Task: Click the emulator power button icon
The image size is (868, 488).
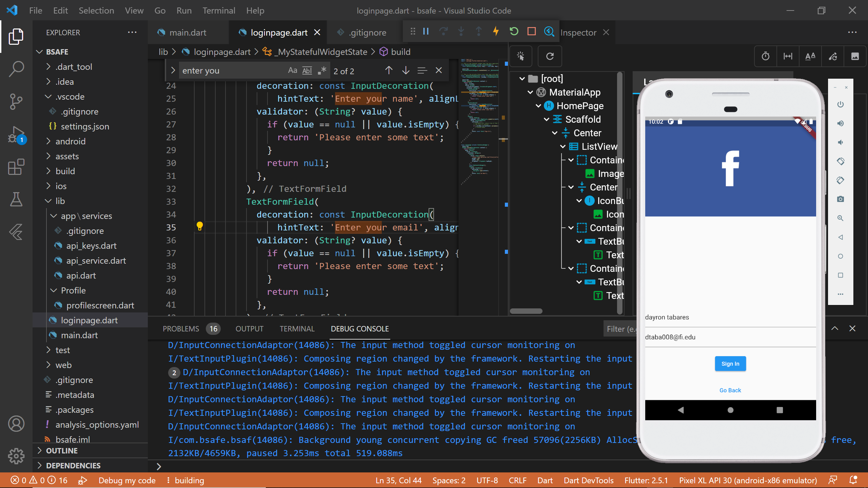Action: (840, 104)
